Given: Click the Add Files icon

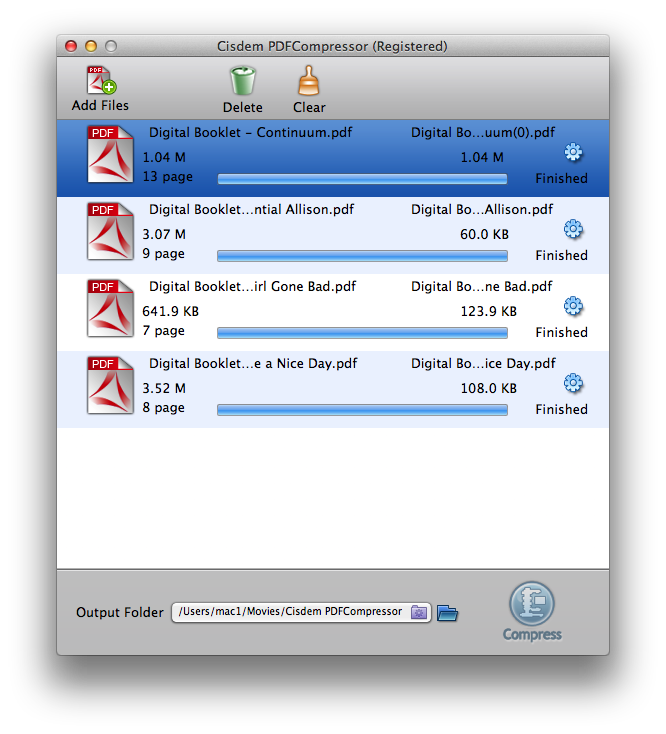Looking at the screenshot, I should [100, 80].
